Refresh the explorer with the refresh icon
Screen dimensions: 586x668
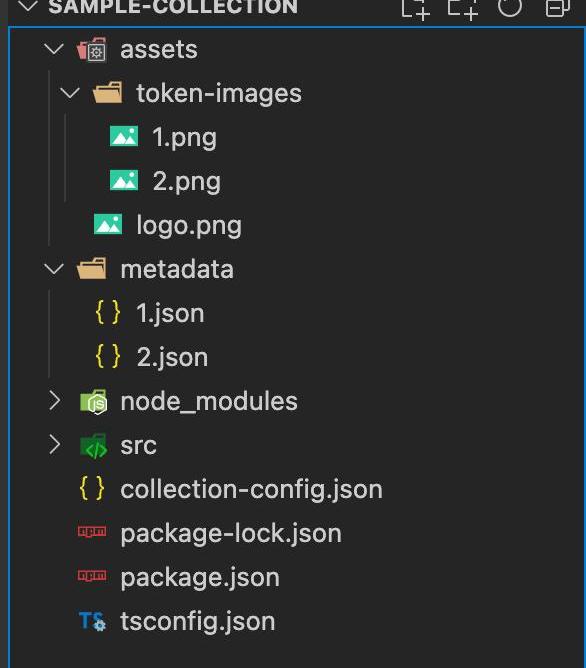(510, 6)
